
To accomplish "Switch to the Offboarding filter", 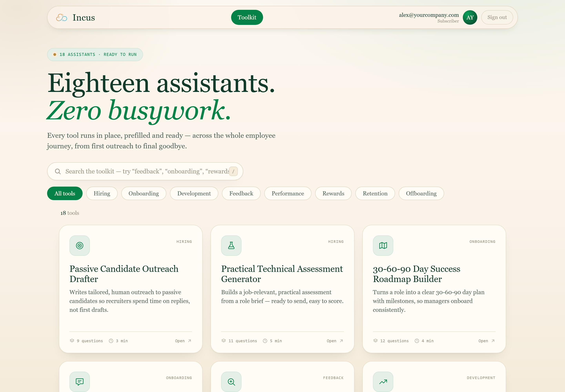I will coord(421,193).
